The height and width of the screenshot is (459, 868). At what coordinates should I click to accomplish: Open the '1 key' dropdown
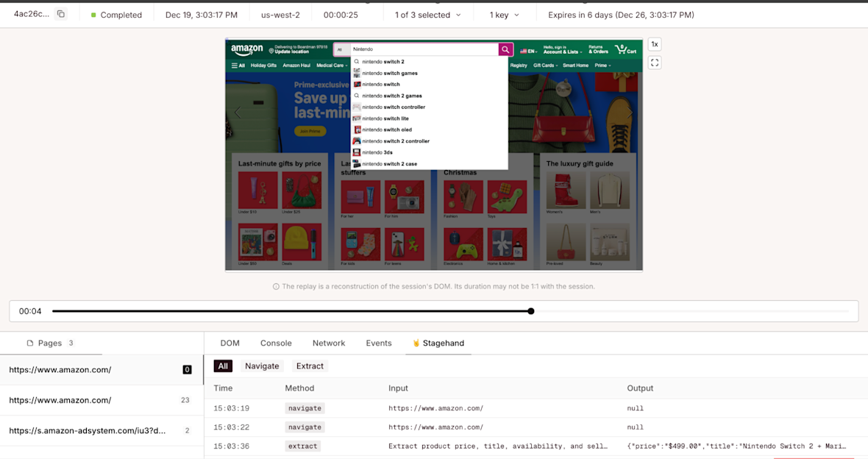coord(504,15)
